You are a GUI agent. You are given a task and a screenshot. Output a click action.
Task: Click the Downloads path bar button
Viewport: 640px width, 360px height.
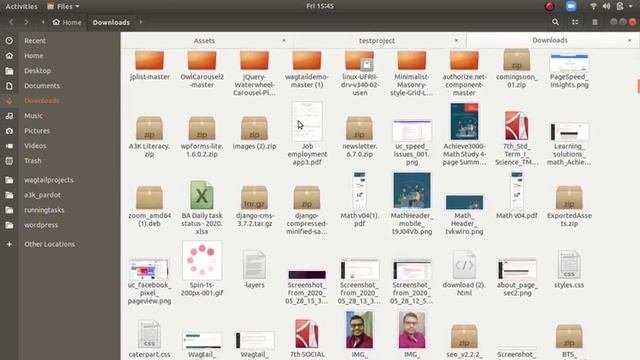pos(111,22)
